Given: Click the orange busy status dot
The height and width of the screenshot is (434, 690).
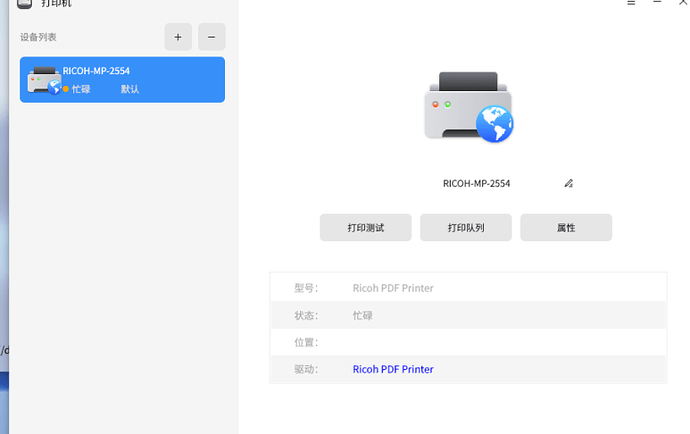Looking at the screenshot, I should 66,89.
